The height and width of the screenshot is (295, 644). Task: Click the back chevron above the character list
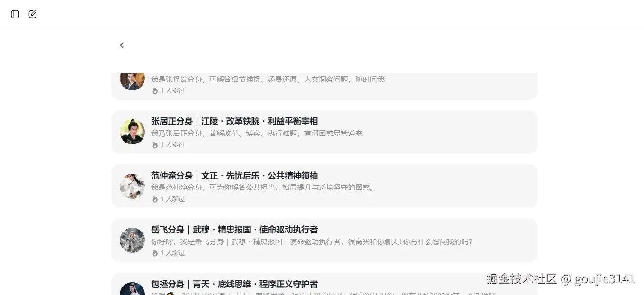tap(122, 45)
